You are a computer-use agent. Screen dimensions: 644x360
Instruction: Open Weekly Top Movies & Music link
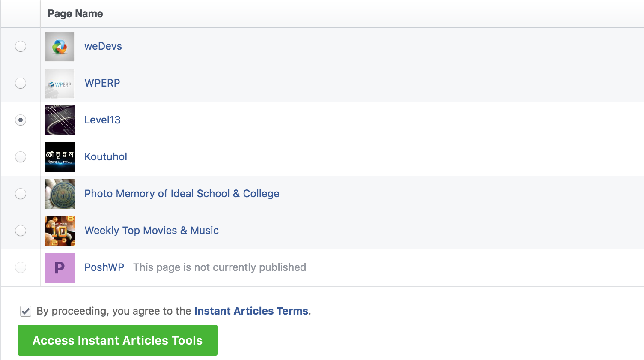(152, 231)
